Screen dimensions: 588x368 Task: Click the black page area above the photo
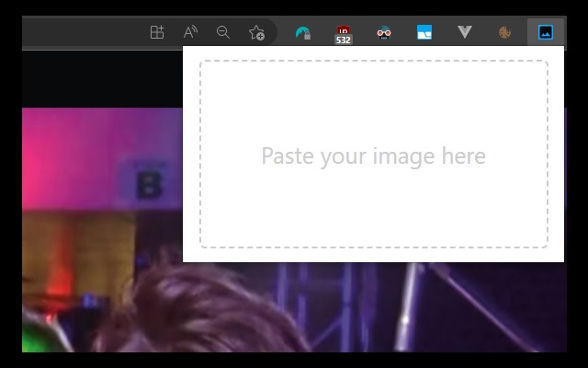point(92,78)
